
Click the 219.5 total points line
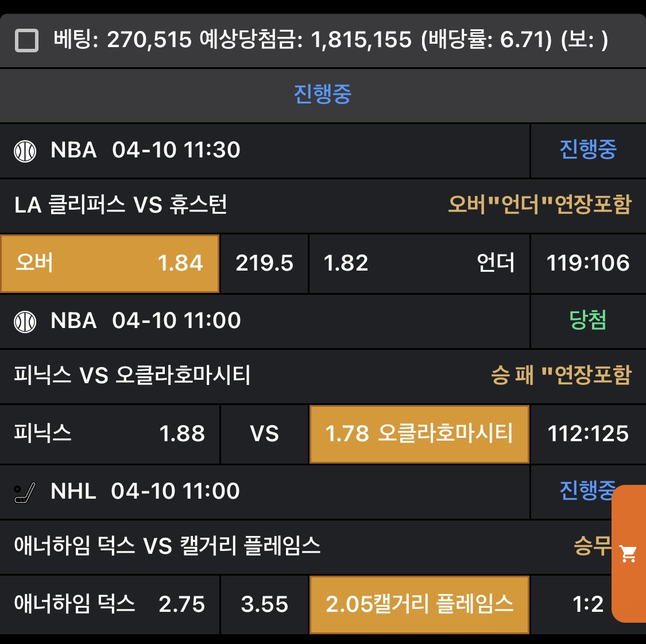(264, 263)
